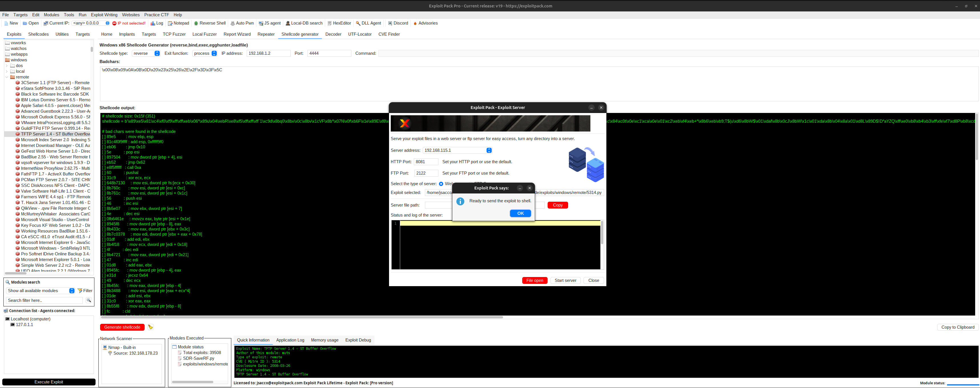Open the Reverse Shell bug icon
Viewport: 980px width, 388px height.
tap(196, 23)
